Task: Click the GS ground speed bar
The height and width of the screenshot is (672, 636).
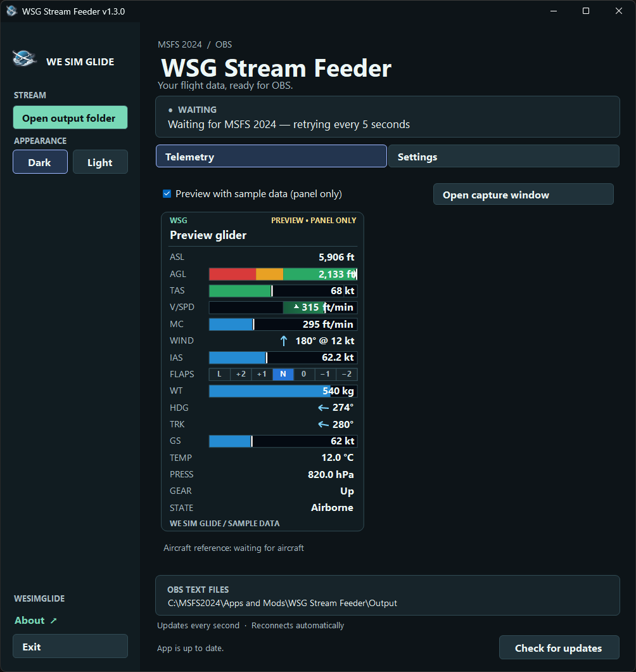Action: coord(283,441)
